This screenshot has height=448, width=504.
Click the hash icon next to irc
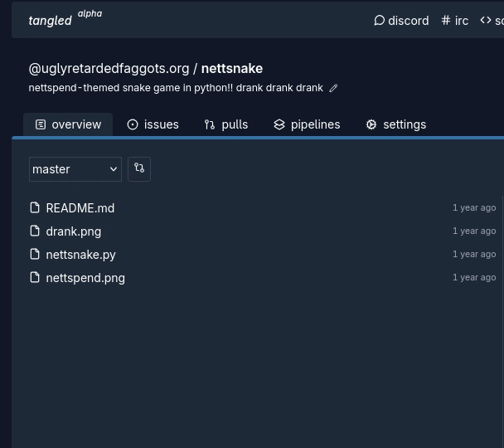(446, 20)
